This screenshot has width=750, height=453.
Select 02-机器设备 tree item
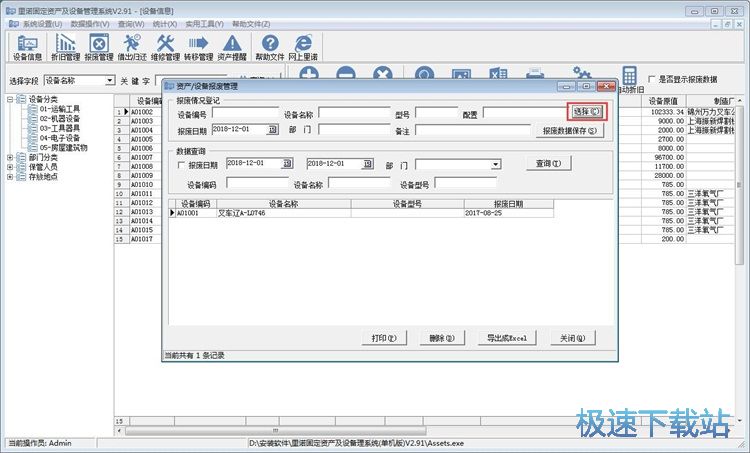tap(60, 119)
